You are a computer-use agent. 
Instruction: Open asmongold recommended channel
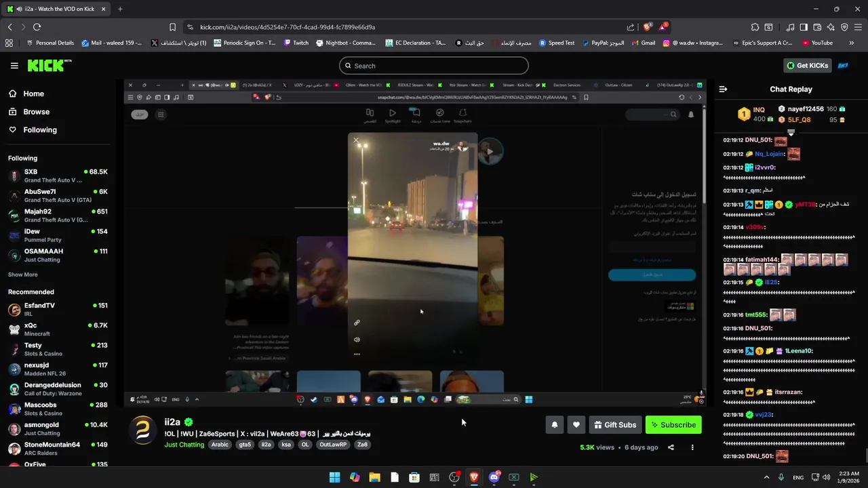coord(58,429)
